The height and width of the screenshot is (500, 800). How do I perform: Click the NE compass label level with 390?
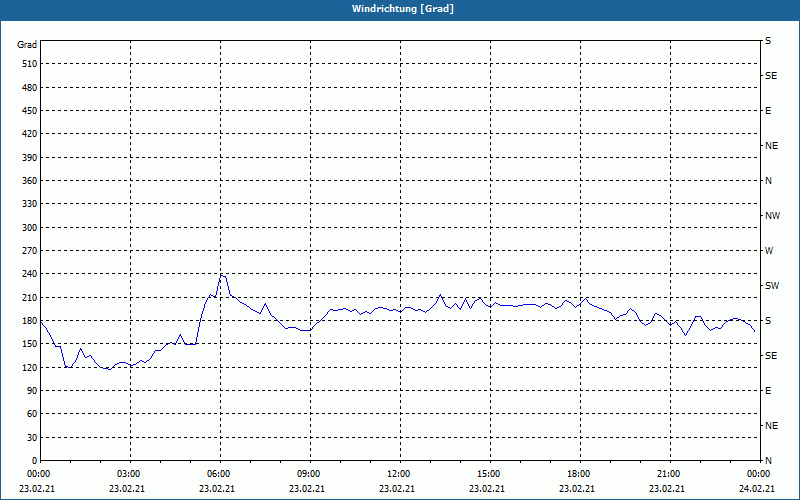point(771,146)
